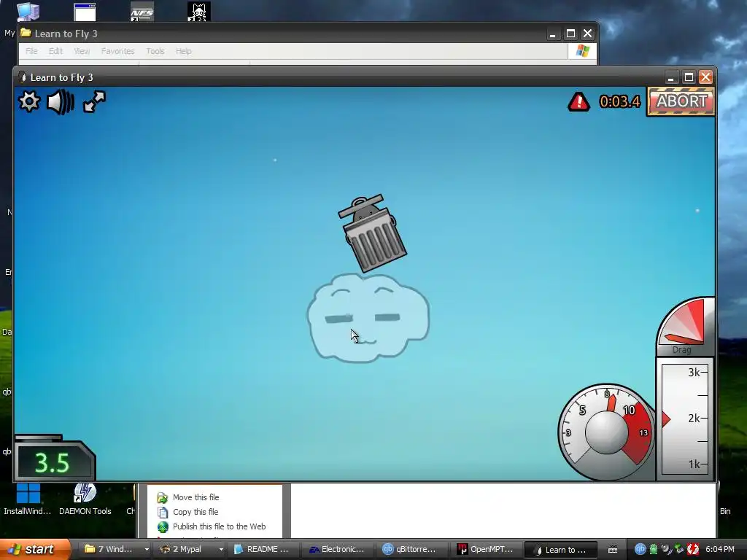
Task: Click the system clock 6:04 PM
Action: click(719, 549)
